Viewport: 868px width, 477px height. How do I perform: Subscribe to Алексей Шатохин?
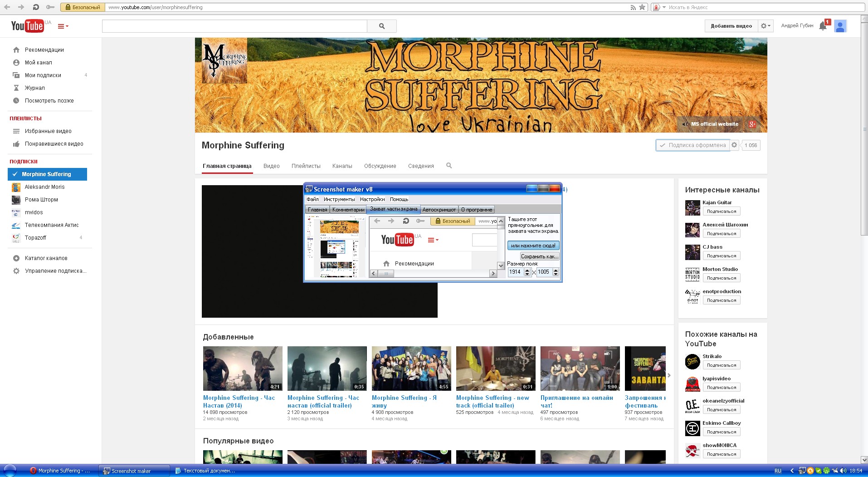click(722, 234)
